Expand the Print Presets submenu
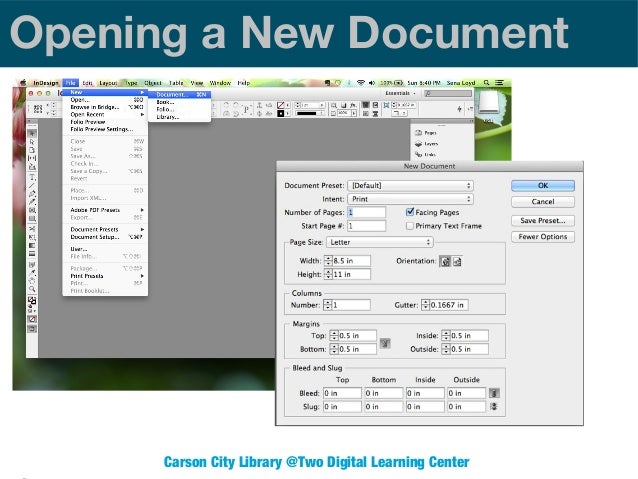Viewport: 638px width, 479px height. coord(106,276)
